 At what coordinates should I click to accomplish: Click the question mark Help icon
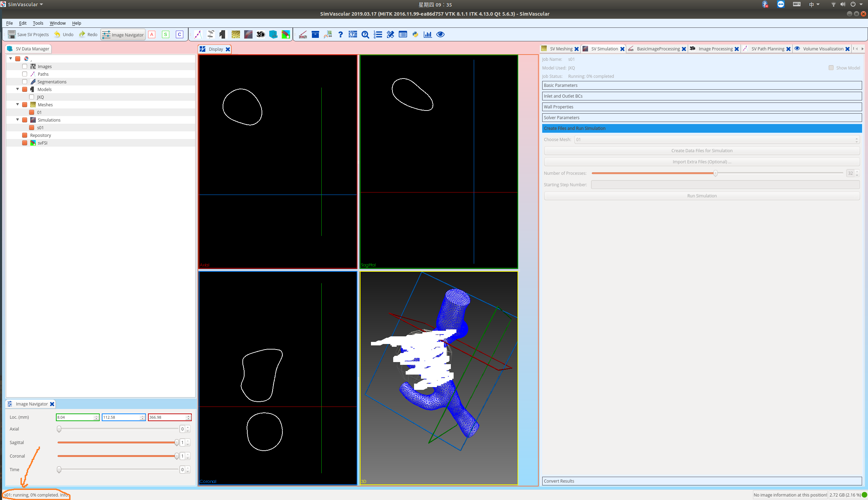point(340,34)
